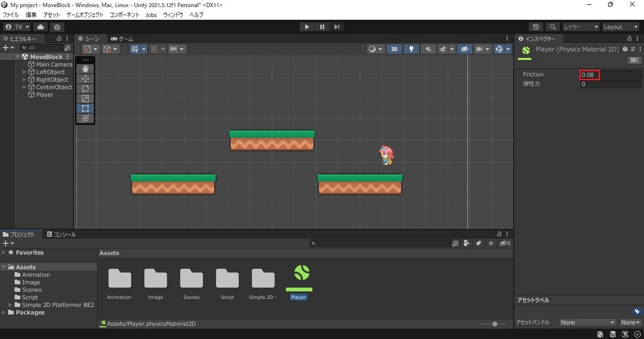
Task: Click the status bar checkmark activity icon
Action: [637, 334]
